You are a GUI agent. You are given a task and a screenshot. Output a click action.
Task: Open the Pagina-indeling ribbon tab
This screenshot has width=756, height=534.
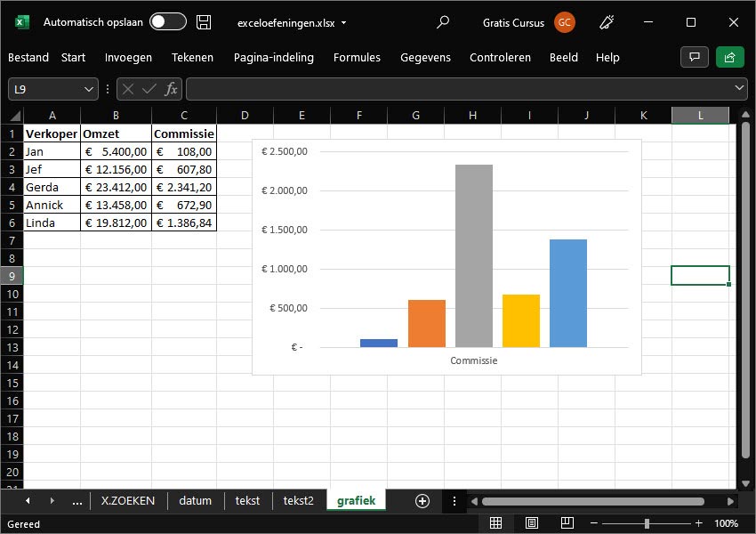[274, 57]
